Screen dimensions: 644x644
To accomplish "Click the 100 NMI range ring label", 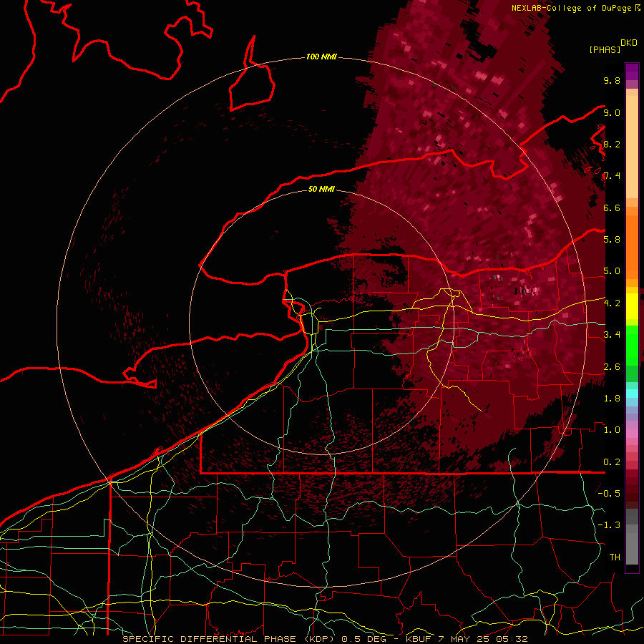I will coord(321,57).
